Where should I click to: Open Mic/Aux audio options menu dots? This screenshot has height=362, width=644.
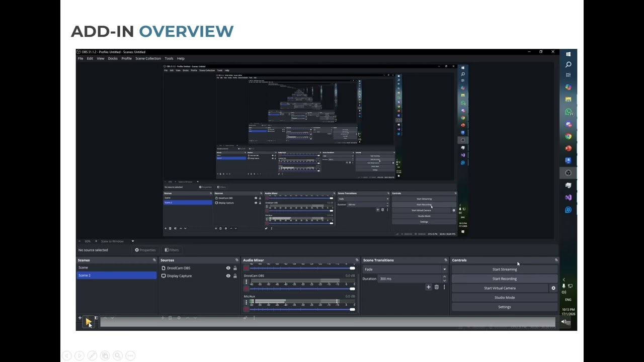(x=246, y=302)
